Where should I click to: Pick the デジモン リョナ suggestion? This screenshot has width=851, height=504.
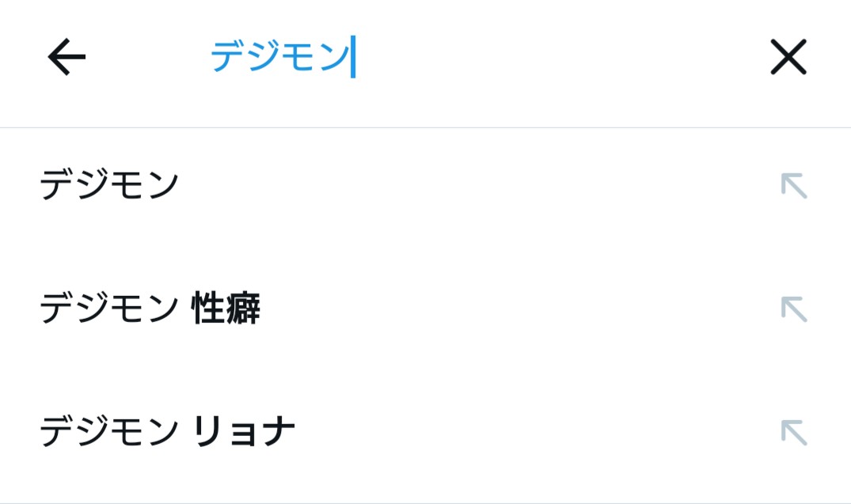[x=167, y=432]
